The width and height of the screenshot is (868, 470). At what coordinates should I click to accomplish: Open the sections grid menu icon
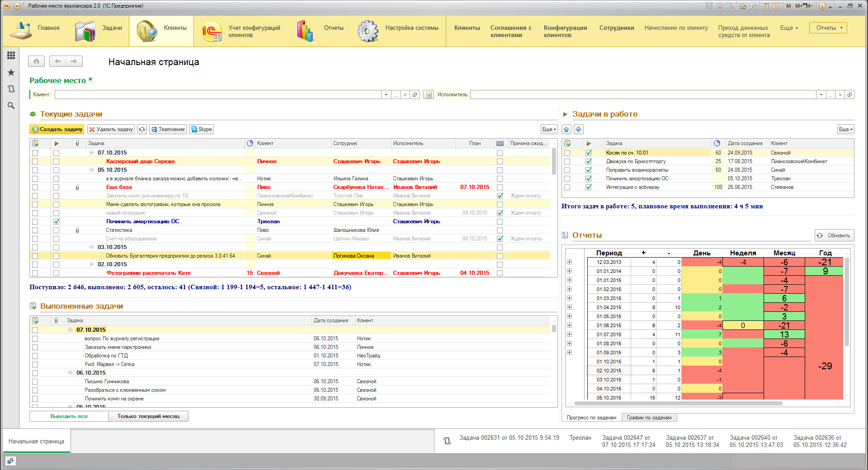[x=11, y=55]
